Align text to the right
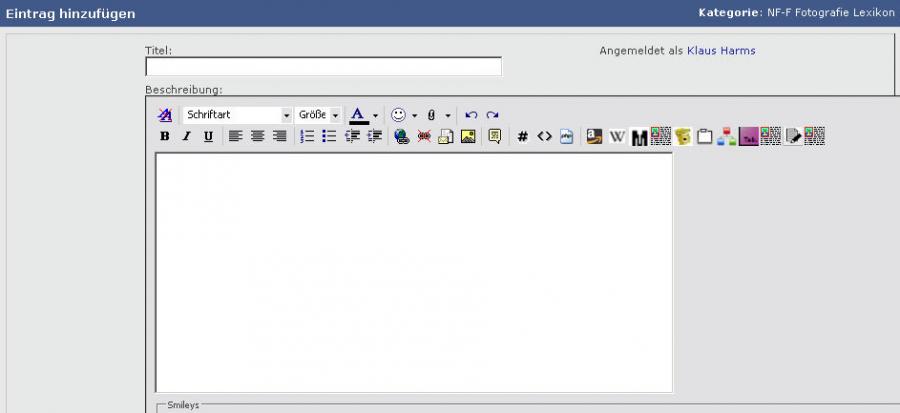Screen dimensions: 900x413 click(x=280, y=137)
